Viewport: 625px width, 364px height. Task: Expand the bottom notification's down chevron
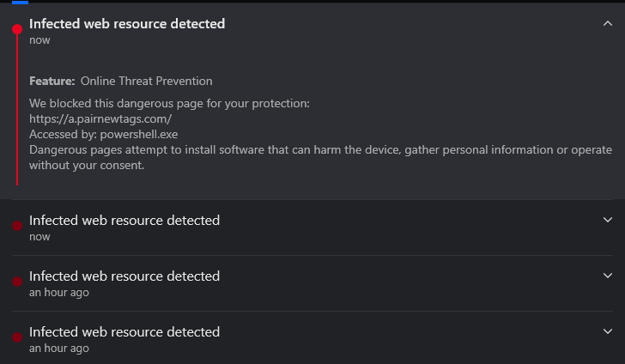(608, 331)
